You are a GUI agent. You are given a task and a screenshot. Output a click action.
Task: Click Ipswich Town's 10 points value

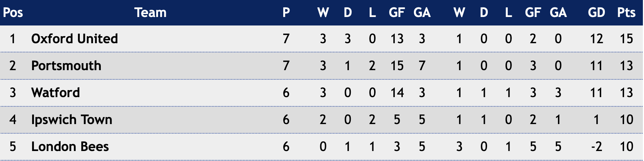coord(626,120)
